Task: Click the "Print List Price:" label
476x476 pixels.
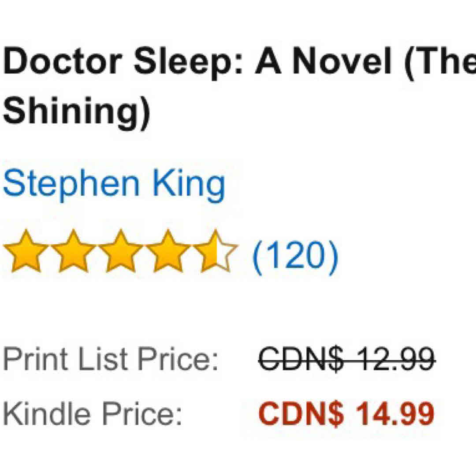Action: point(110,359)
